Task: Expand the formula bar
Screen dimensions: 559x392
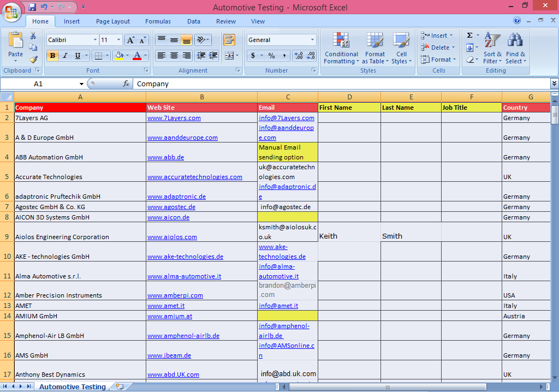Action: pos(555,84)
